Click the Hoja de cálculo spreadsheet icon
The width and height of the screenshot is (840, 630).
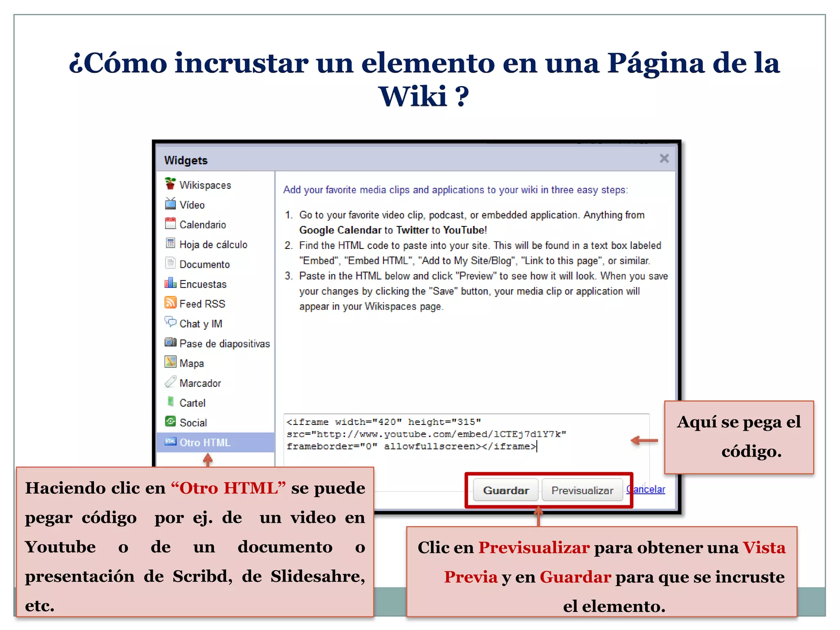tap(170, 243)
